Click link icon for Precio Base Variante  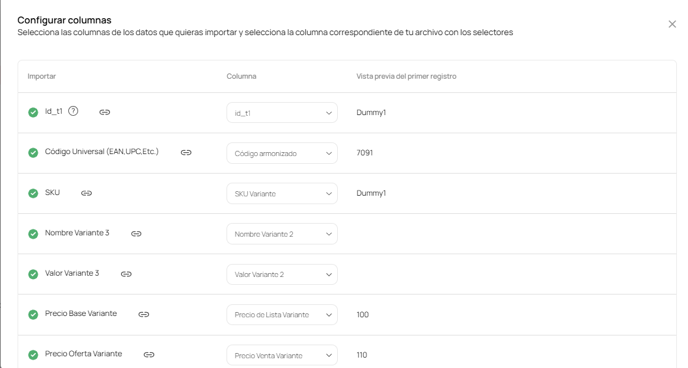[x=143, y=314]
